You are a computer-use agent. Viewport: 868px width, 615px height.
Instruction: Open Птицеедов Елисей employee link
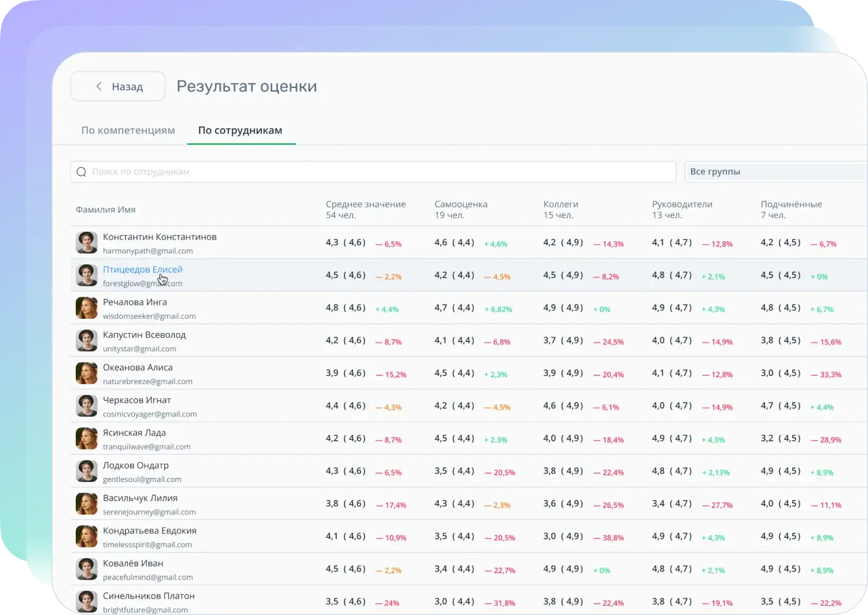142,270
